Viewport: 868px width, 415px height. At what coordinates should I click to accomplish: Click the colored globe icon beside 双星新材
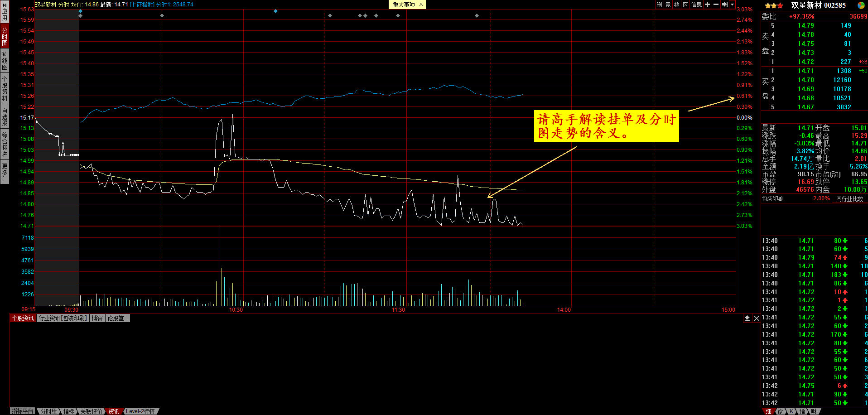tap(862, 5)
